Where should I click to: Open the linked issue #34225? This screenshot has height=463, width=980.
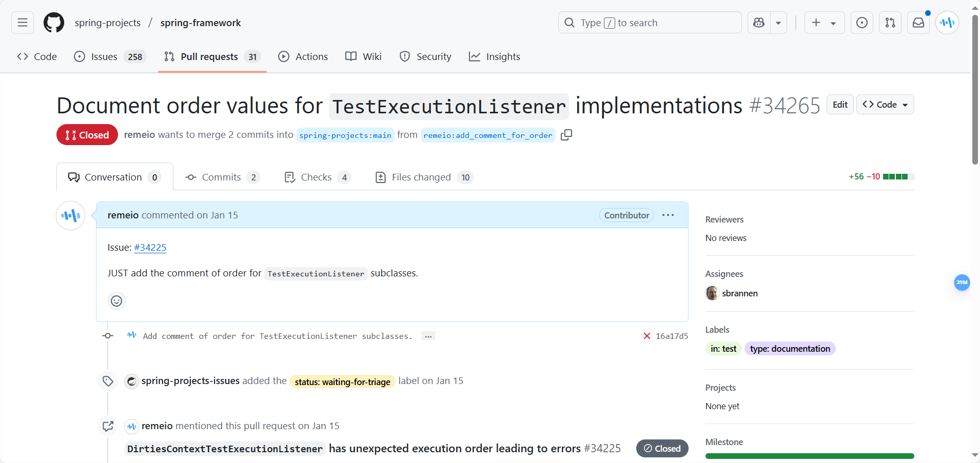[150, 248]
